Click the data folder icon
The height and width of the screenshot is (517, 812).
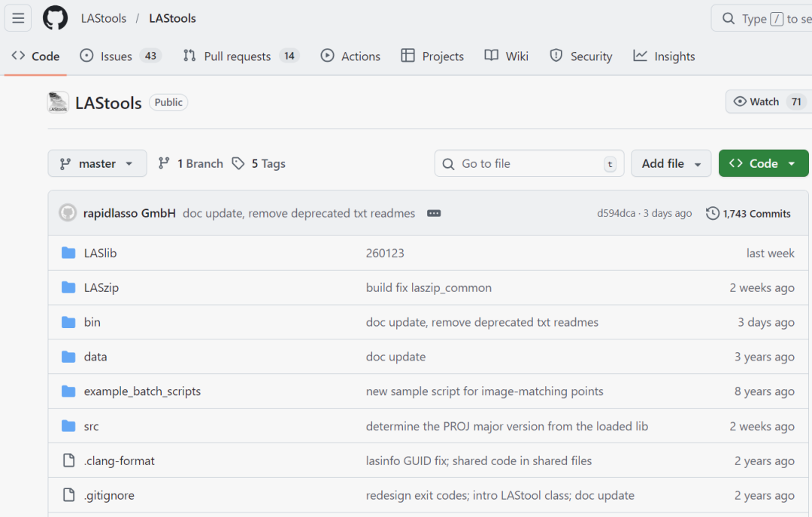(68, 357)
